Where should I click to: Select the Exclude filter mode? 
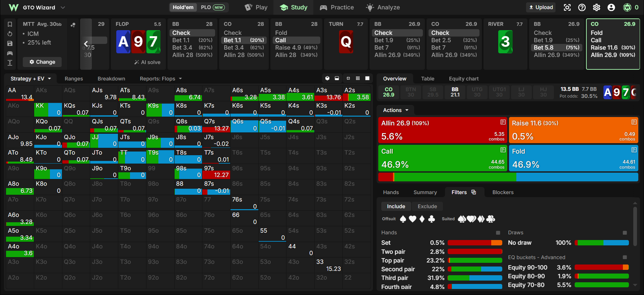click(x=427, y=206)
